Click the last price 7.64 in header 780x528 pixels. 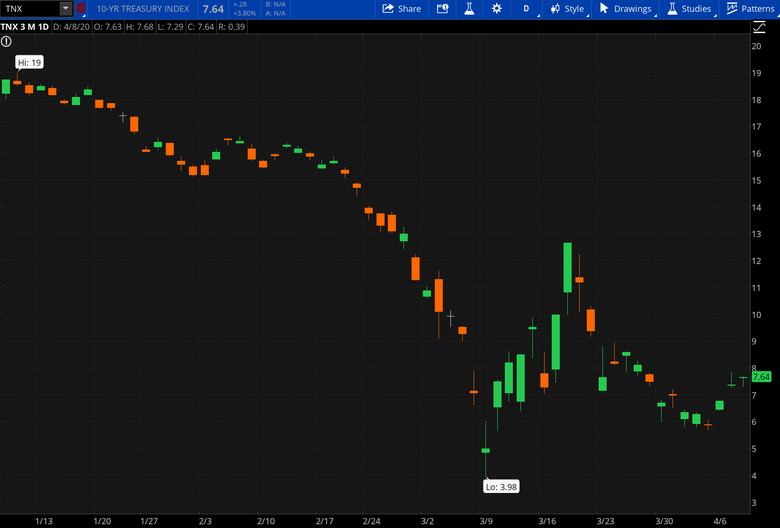[213, 9]
